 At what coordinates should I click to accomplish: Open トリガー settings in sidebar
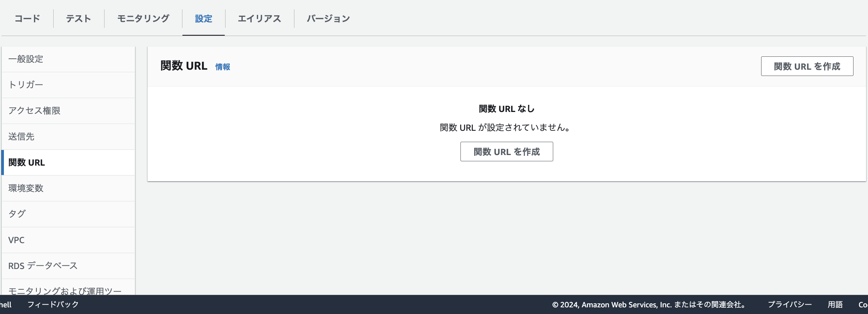point(26,85)
